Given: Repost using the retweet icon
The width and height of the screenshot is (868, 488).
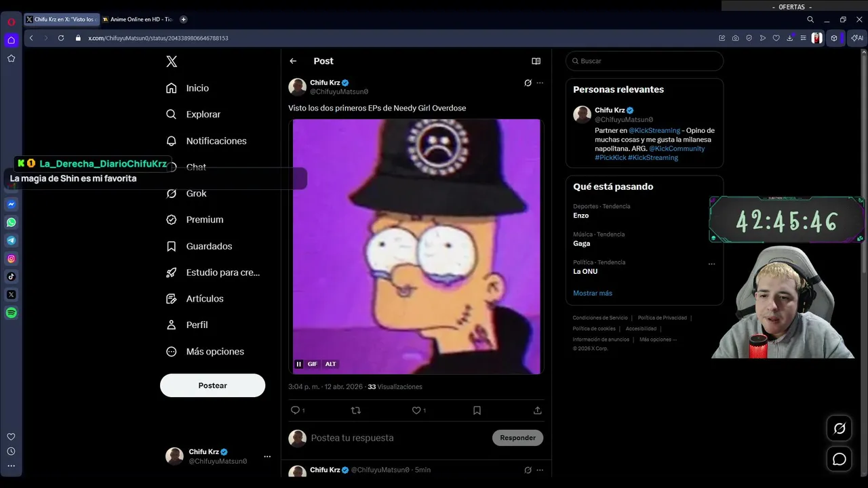Looking at the screenshot, I should pyautogui.click(x=355, y=410).
